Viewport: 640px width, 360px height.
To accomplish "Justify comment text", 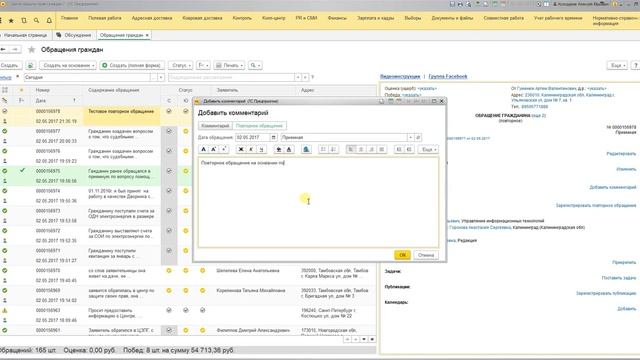I will tap(381, 149).
